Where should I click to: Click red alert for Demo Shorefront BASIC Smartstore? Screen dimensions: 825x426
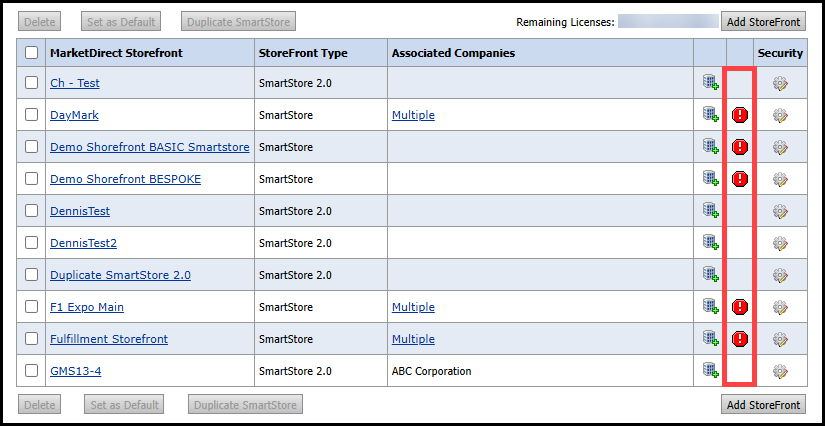740,147
